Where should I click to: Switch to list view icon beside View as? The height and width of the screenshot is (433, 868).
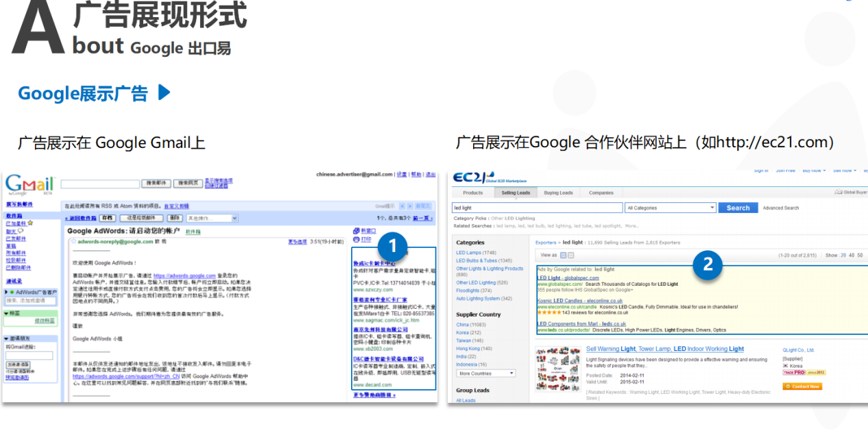click(563, 255)
